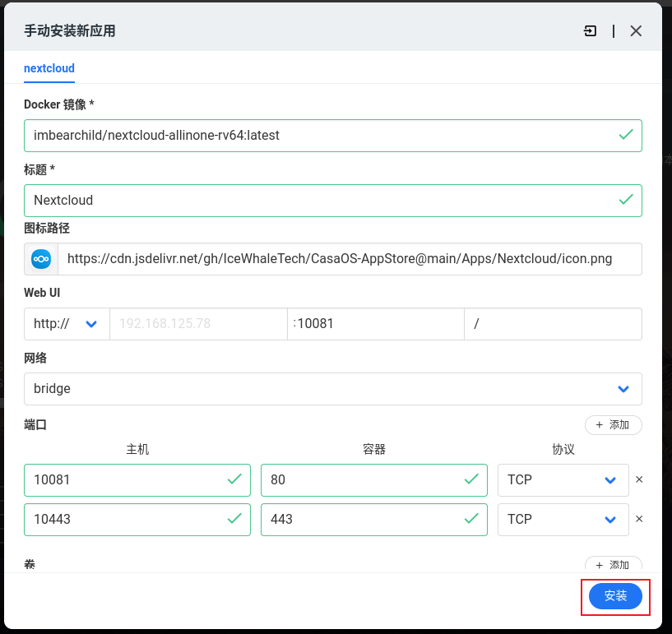Open the bridge network dropdown
This screenshot has height=634, width=672.
point(332,389)
